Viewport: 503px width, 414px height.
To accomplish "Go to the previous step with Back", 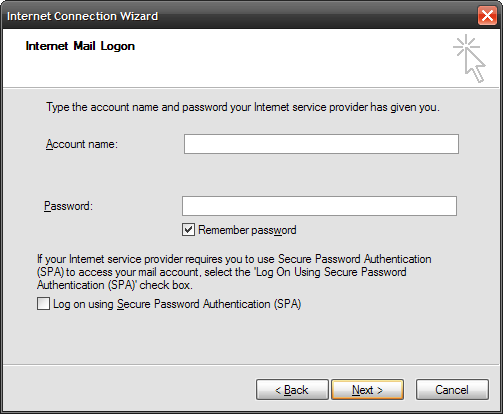I will point(292,389).
